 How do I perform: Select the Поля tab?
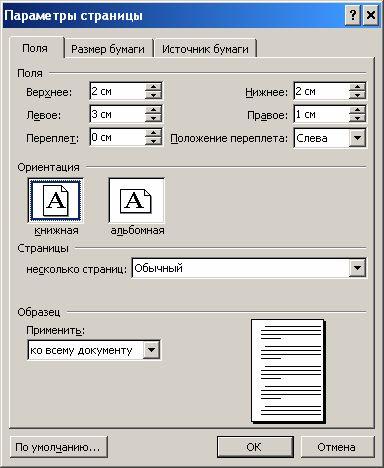coord(35,48)
